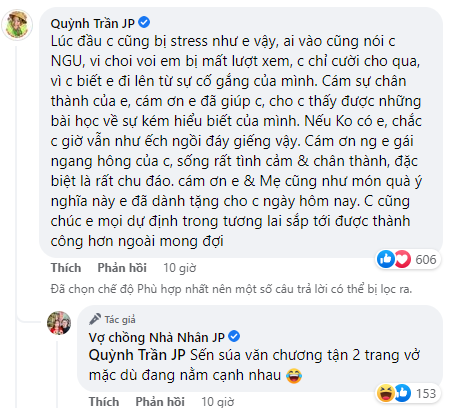This screenshot has width=466, height=408.
Task: Click the red heart reaction icon
Action: (403, 259)
